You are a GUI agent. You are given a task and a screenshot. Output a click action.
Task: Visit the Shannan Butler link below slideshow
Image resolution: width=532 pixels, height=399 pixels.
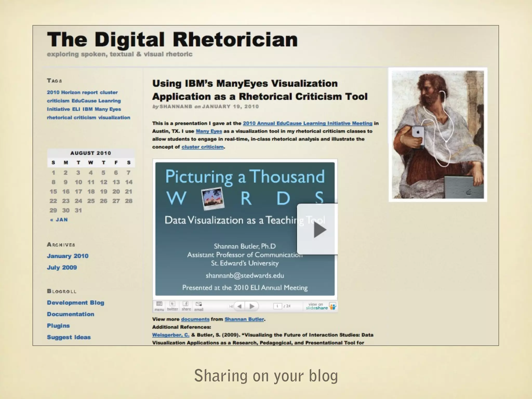pos(244,319)
